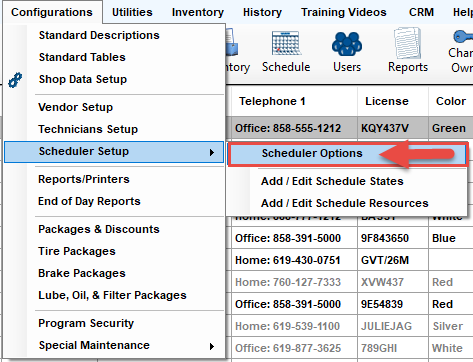Choose Add / Edit Schedule States
Screen dimensions: 473x362
pos(332,181)
